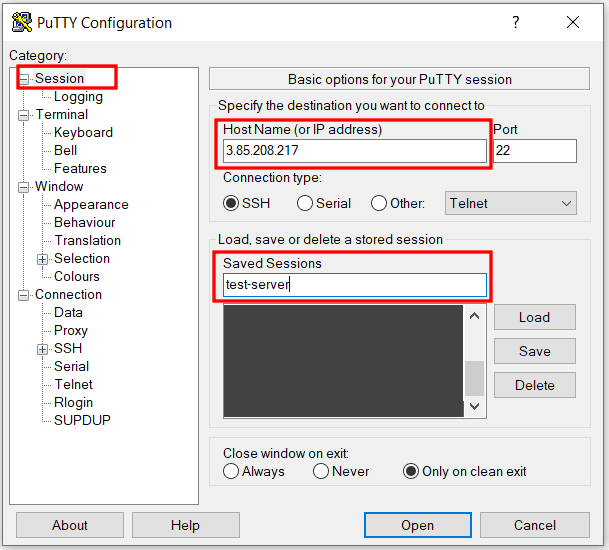
Task: Click the question mark help button
Action: point(515,22)
